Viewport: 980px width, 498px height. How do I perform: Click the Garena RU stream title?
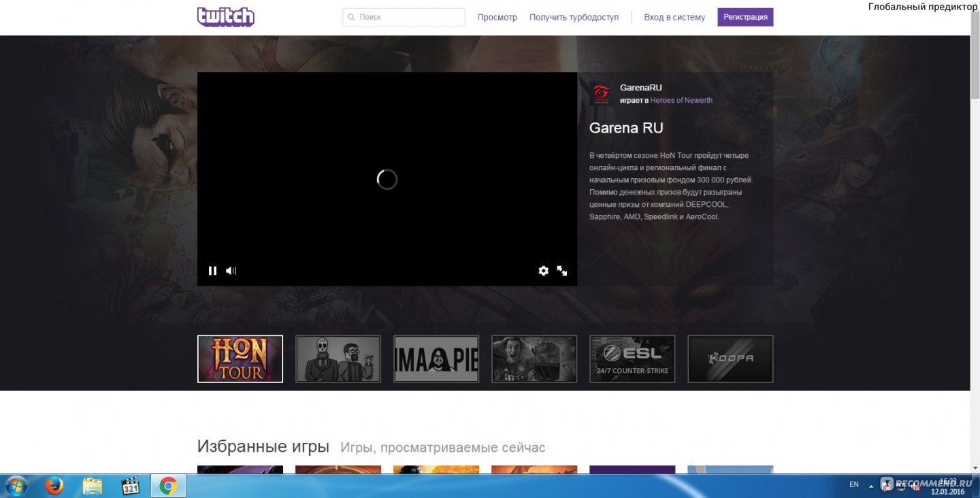tap(626, 128)
